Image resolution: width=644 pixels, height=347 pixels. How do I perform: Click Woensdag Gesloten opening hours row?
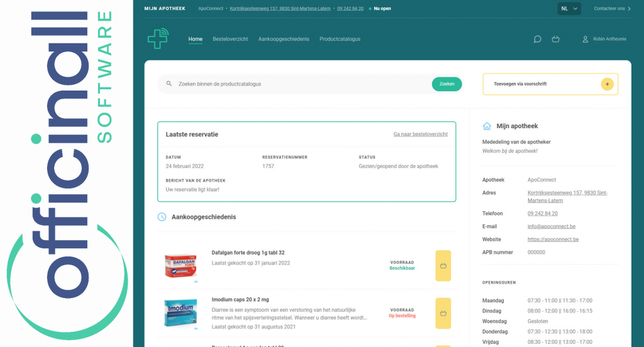coord(538,321)
